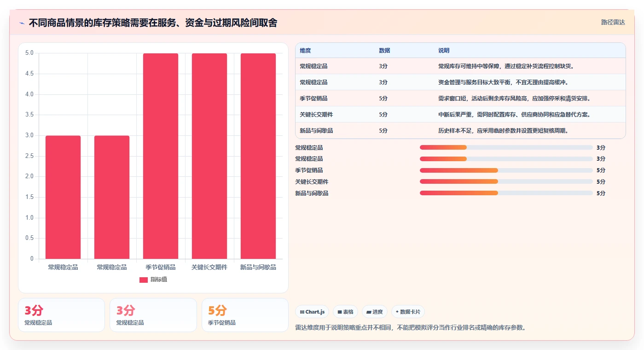Screen dimensions: 644x350
Task: Click the 关键长交期件 progress bar
Action: pyautogui.click(x=506, y=182)
